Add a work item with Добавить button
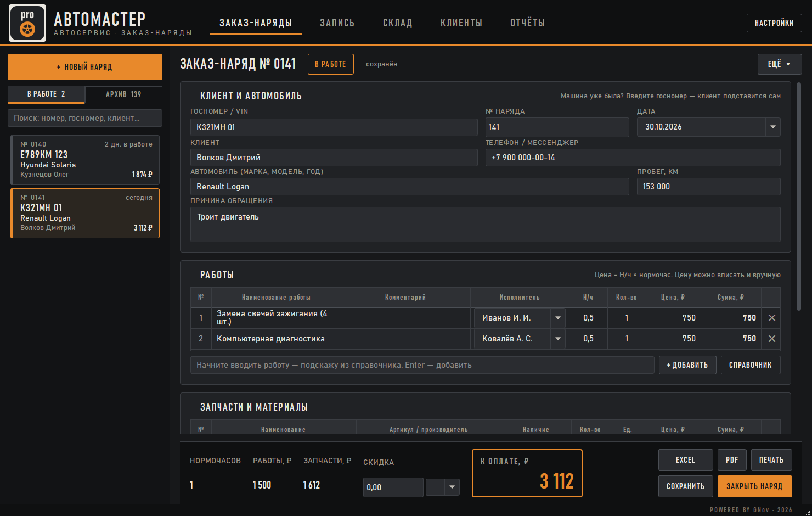The height and width of the screenshot is (516, 812). point(687,365)
